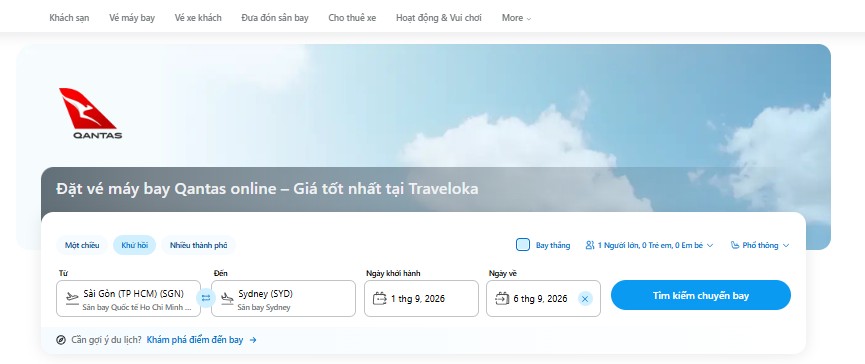
Task: Click the landing plane icon in Đến field
Action: (227, 298)
